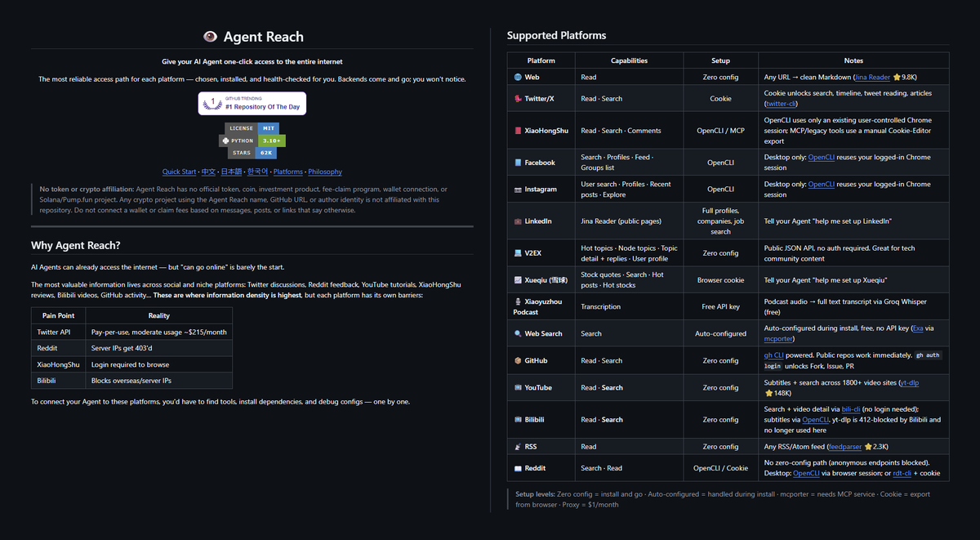Click the globe icon in the Web row

[518, 77]
